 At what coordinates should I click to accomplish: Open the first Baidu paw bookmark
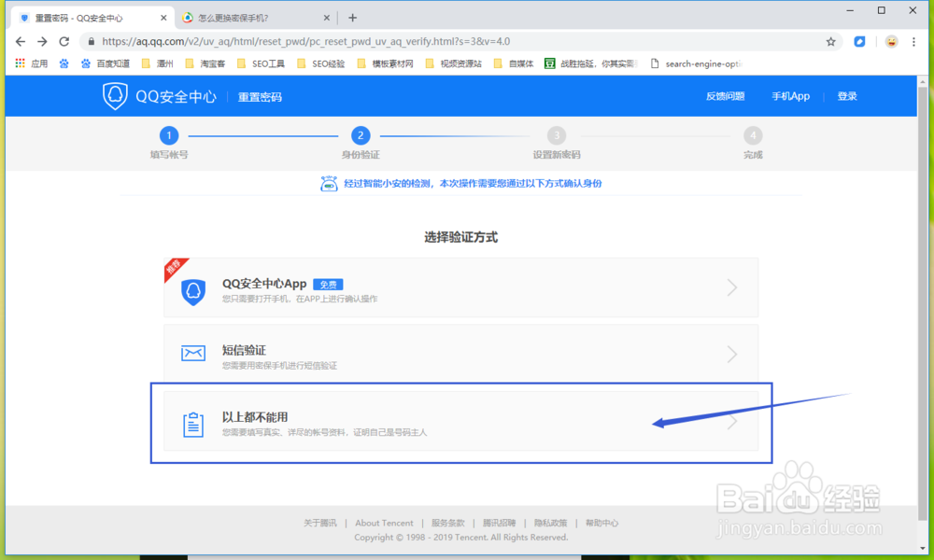coord(64,63)
